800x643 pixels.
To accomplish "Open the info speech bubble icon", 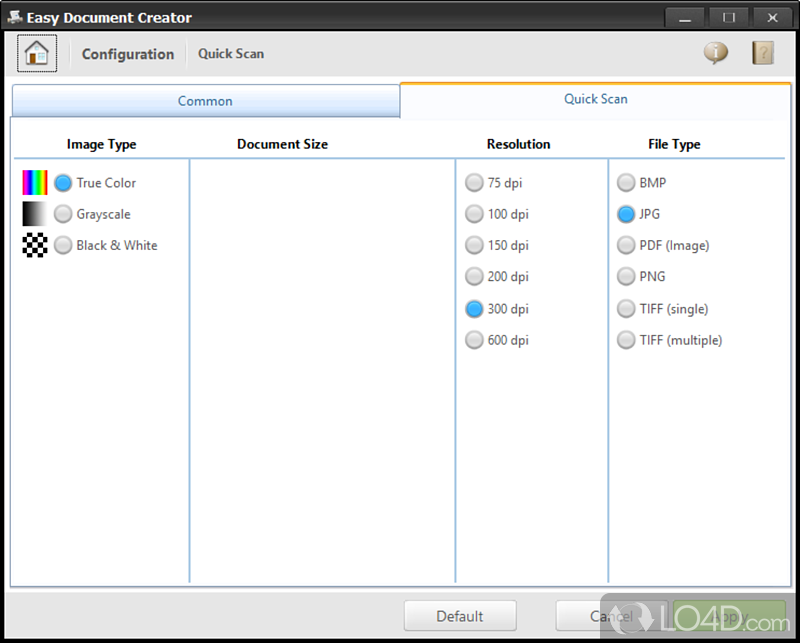I will click(x=716, y=53).
